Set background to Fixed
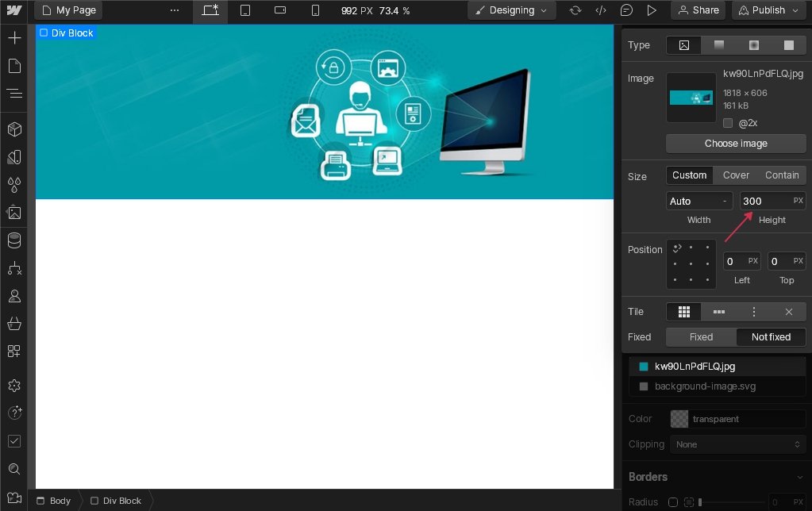 coord(701,337)
